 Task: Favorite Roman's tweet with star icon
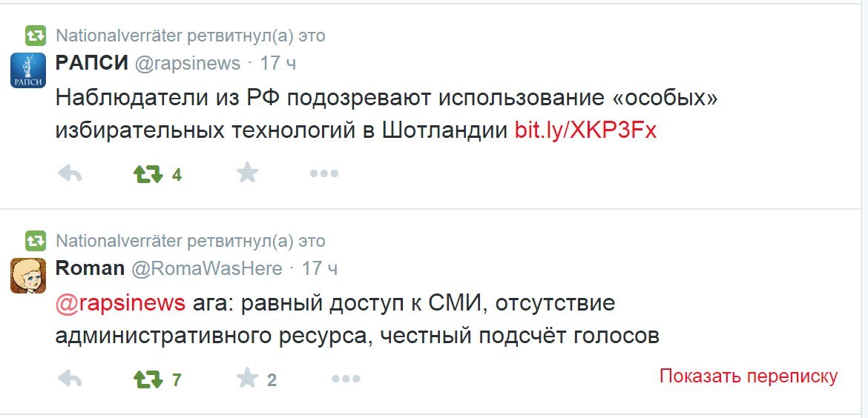[248, 379]
